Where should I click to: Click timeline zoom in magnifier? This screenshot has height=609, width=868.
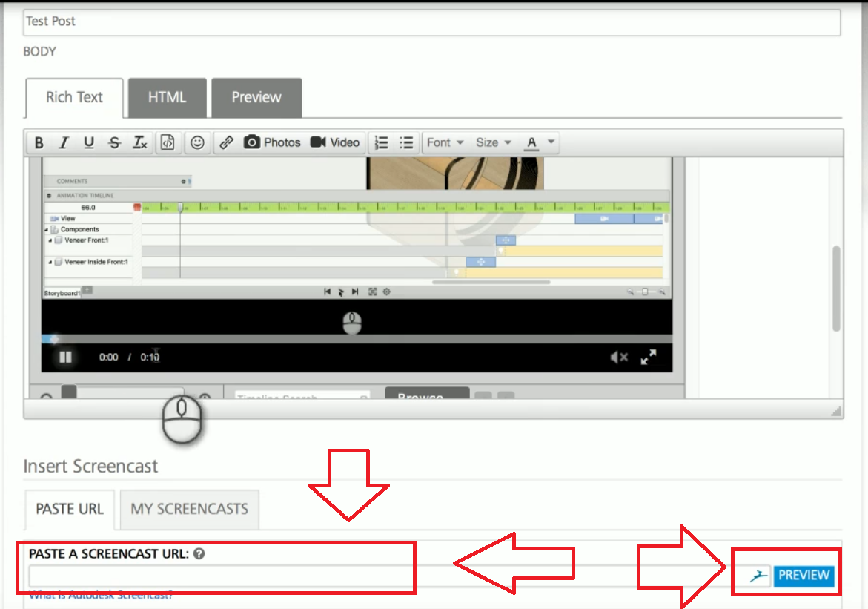coord(661,292)
